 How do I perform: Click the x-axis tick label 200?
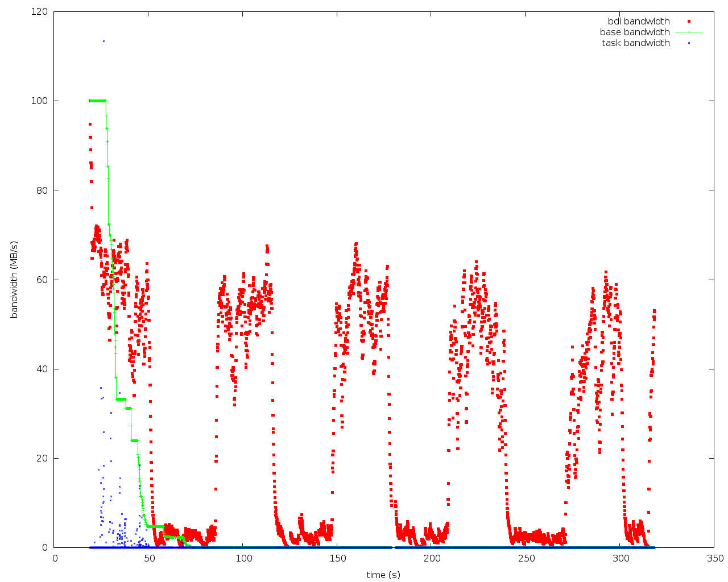click(432, 559)
